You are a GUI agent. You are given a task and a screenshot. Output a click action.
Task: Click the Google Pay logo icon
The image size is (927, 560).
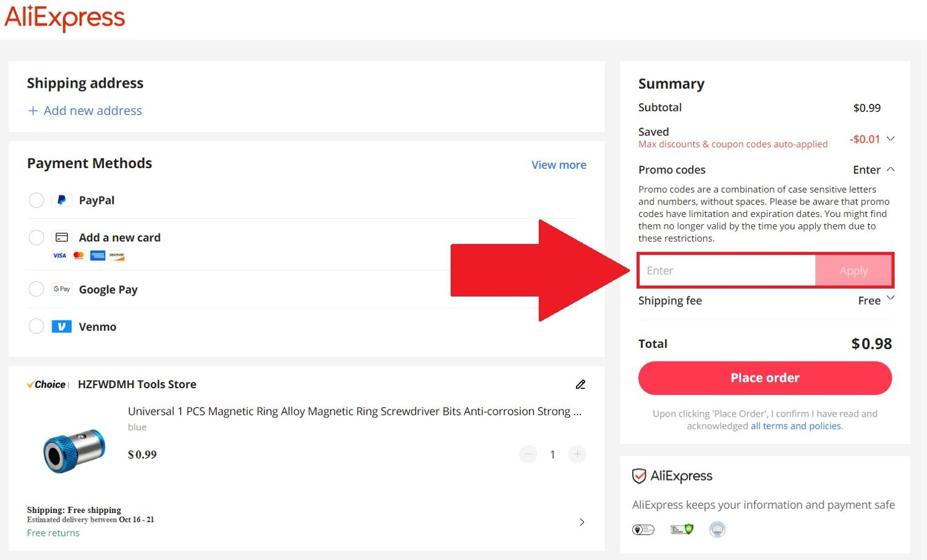coord(61,289)
